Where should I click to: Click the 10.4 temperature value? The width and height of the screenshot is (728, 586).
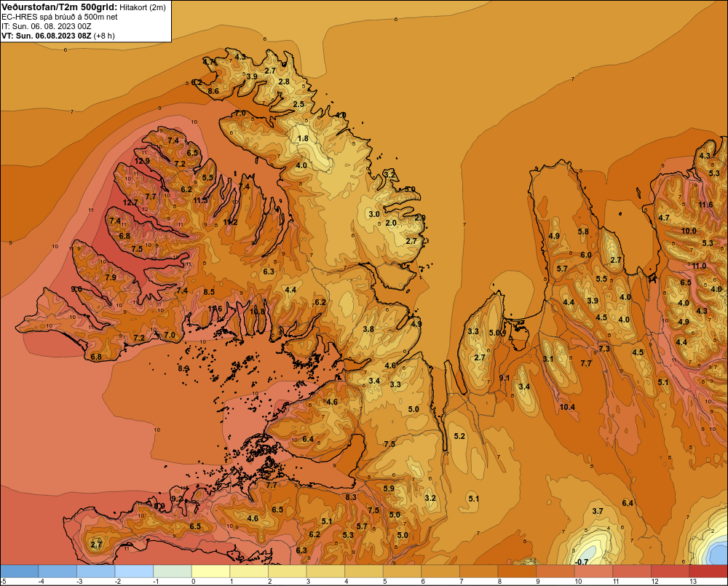pyautogui.click(x=567, y=407)
